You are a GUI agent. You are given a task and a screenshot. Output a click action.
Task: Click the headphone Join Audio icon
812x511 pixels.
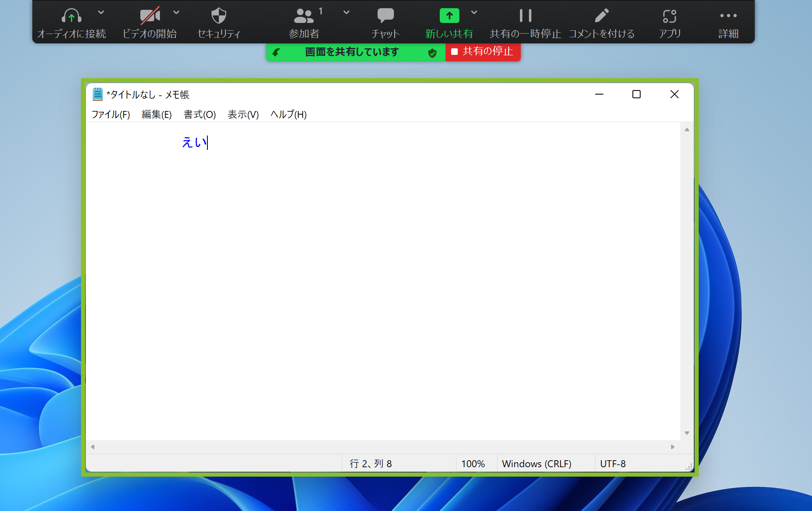(71, 16)
